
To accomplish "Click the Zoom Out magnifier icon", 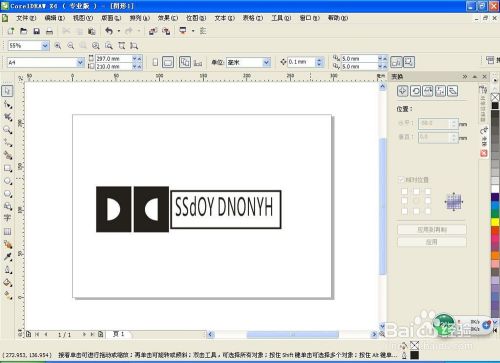I will 71,46.
